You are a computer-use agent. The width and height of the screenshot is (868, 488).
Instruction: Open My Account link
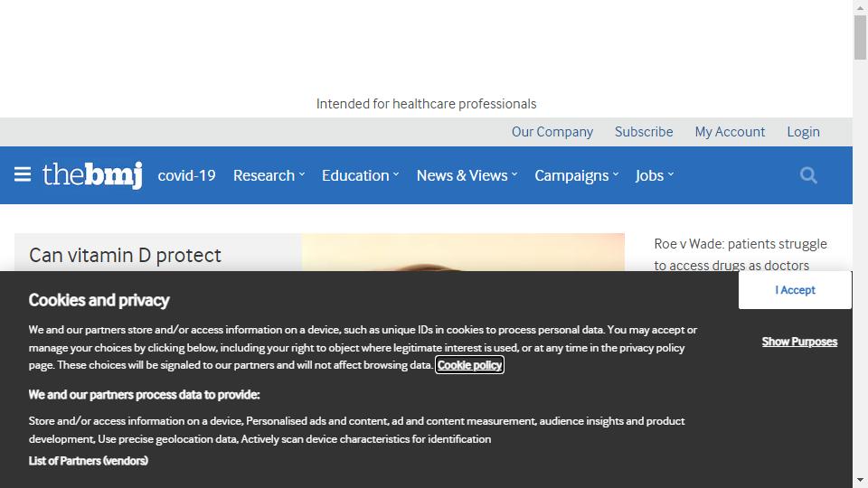[x=730, y=132]
